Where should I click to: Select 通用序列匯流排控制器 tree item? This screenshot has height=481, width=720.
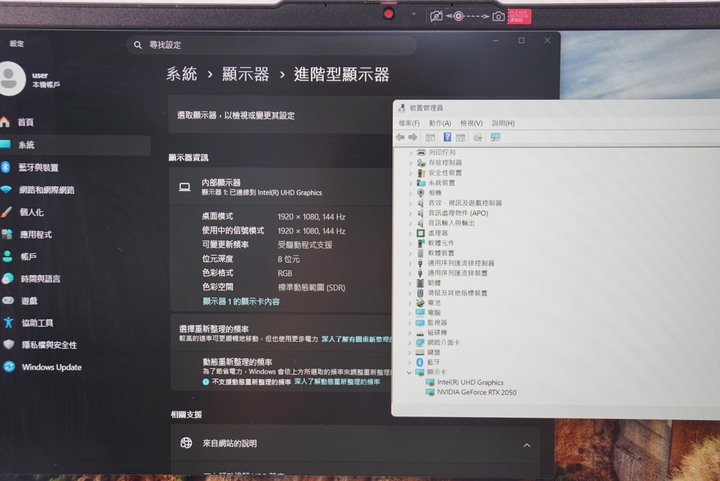click(x=461, y=263)
